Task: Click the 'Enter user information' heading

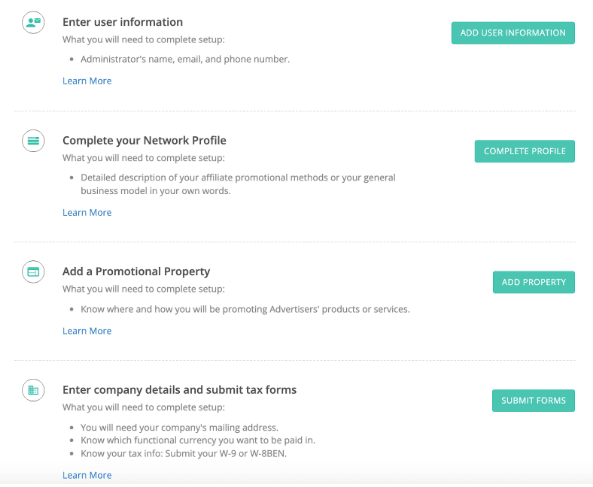Action: tap(123, 22)
